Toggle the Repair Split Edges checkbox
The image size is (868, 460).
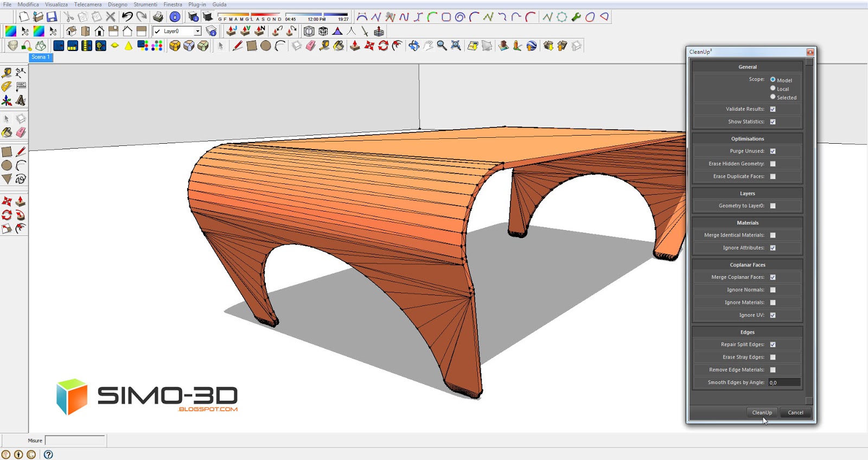click(x=773, y=344)
